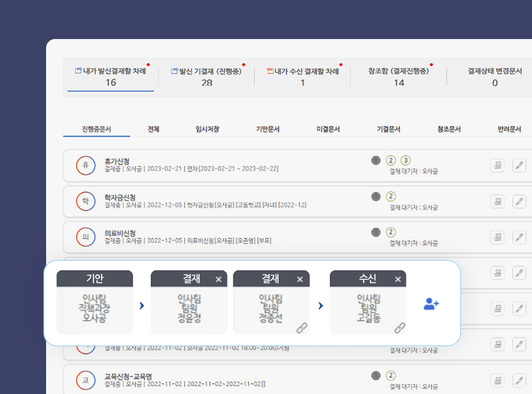532x394 pixels.
Task: Switch to the 기결문서 tab
Action: (388, 128)
